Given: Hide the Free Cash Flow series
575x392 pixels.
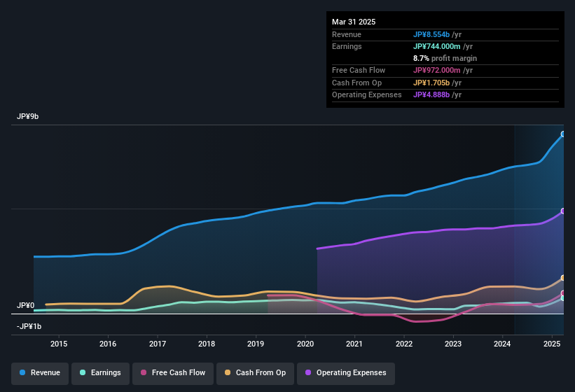Looking at the screenshot, I should click(x=173, y=373).
